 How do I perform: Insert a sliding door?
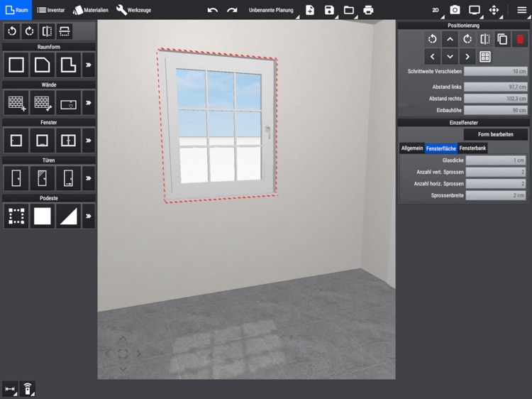click(x=68, y=178)
